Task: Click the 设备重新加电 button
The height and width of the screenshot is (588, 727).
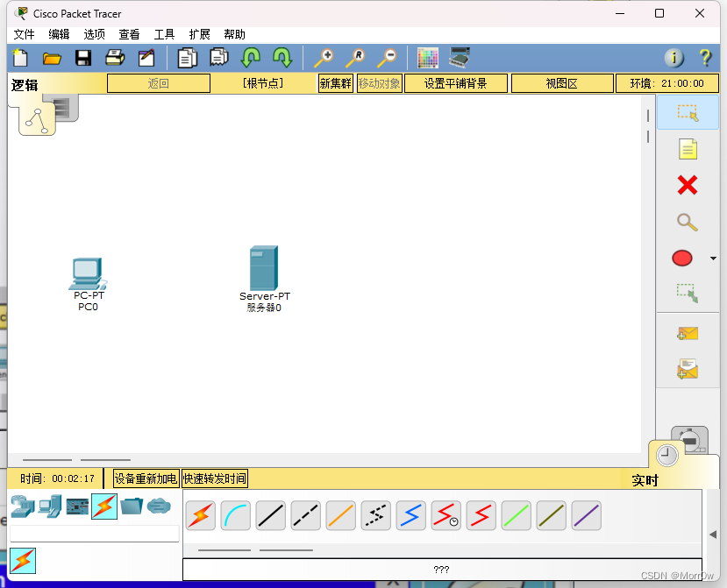Action: point(146,478)
